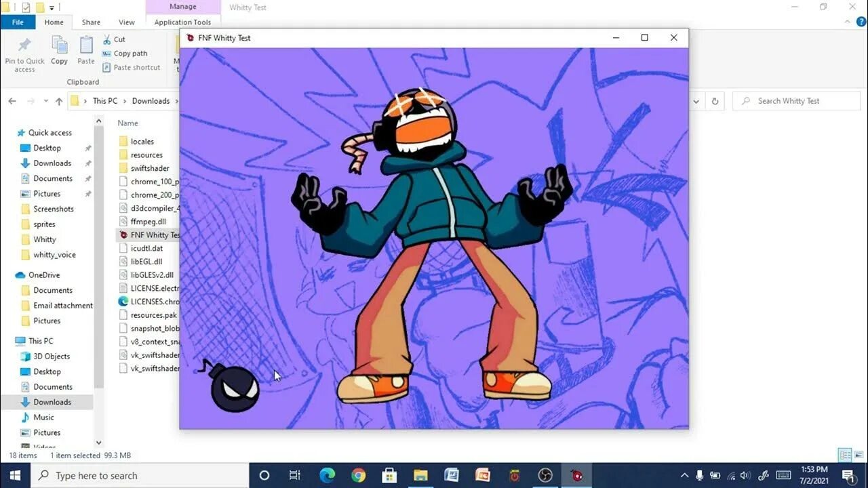Click the properties checkmark in quick access toolbar
868x488 pixels.
26,7
